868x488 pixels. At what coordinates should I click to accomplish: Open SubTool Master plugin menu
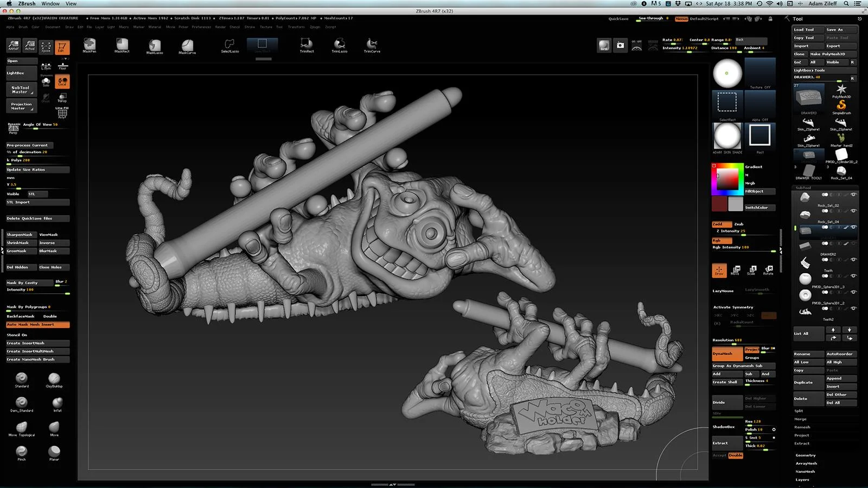click(x=21, y=89)
